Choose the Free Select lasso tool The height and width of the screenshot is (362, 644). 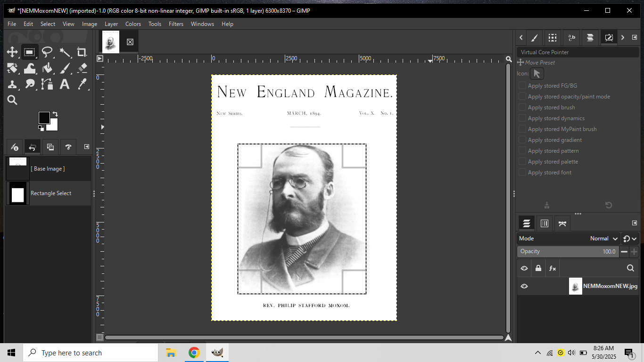click(x=47, y=52)
